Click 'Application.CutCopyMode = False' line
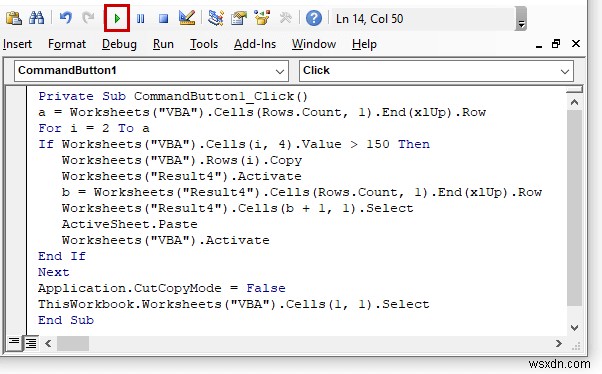This screenshot has height=374, width=602. (162, 288)
